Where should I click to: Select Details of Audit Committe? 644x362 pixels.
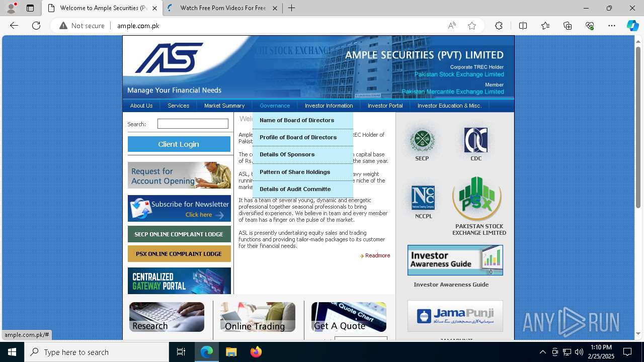(x=303, y=190)
